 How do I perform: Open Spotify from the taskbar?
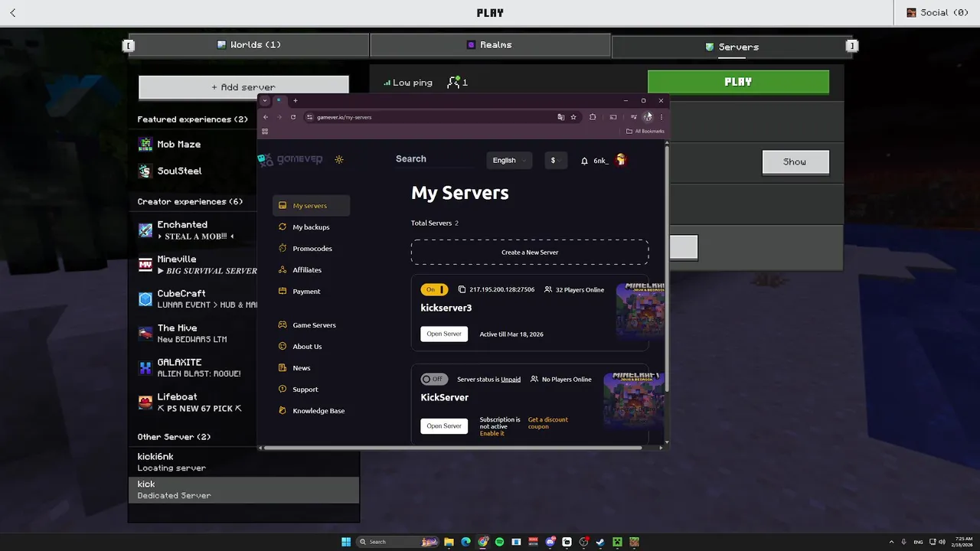(x=499, y=542)
